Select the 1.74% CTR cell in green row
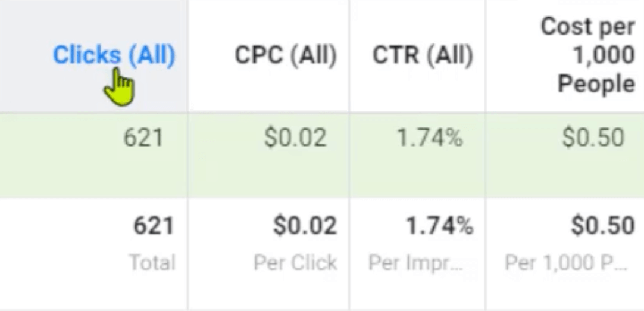This screenshot has width=644, height=311. 430,138
